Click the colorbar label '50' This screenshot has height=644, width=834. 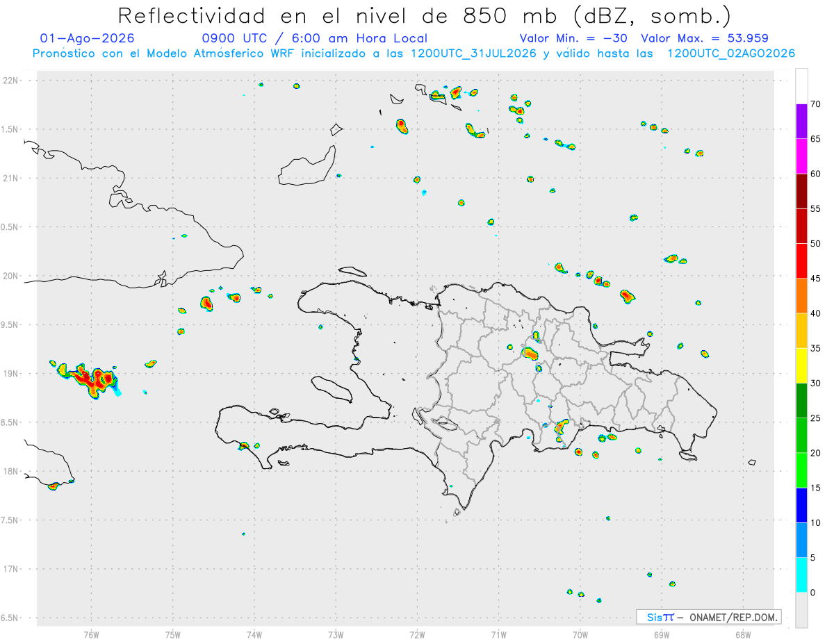tap(816, 243)
